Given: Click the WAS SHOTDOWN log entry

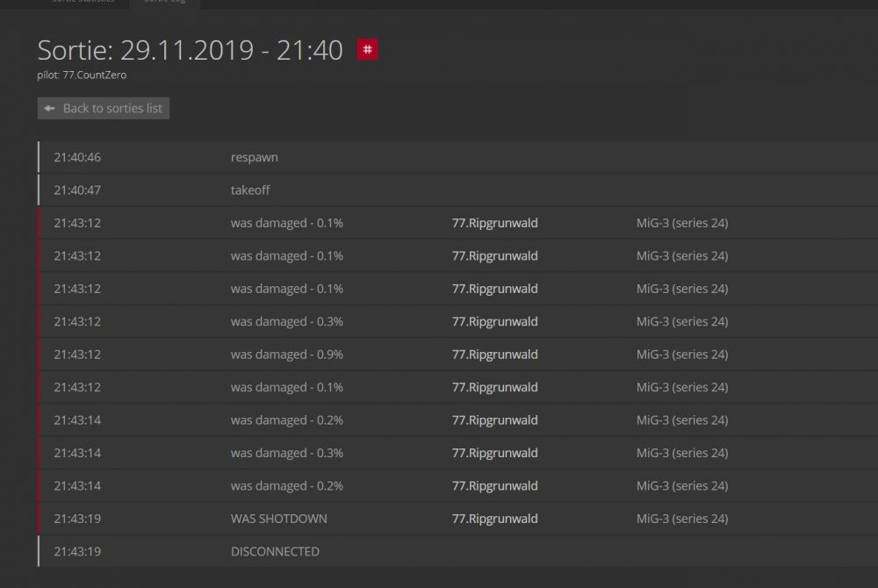Looking at the screenshot, I should (x=279, y=519).
